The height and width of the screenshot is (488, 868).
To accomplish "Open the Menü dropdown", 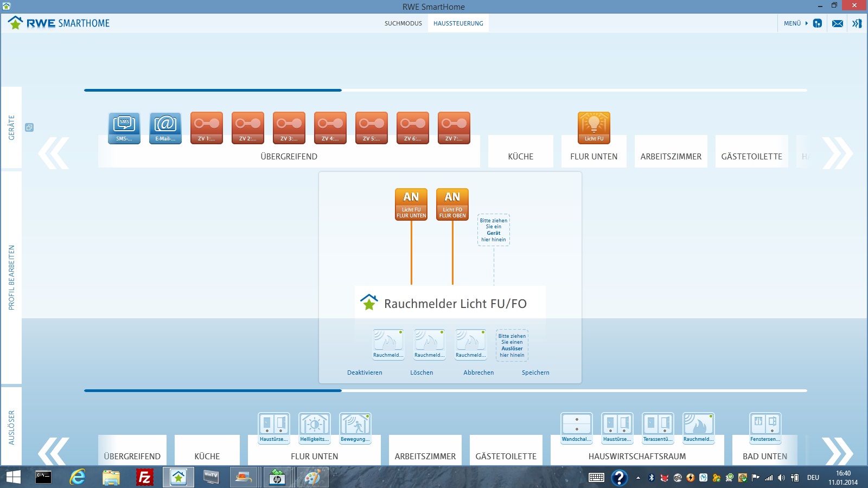I will pos(795,23).
